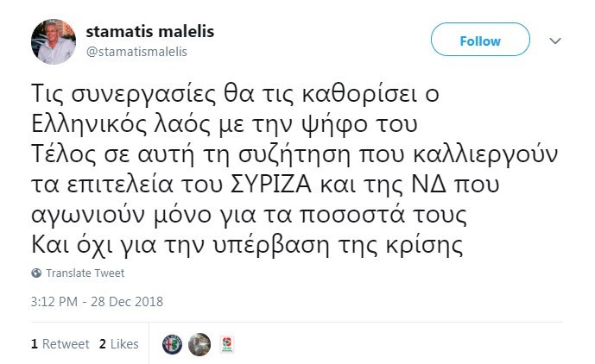The width and height of the screenshot is (595, 364).
Task: Open the red and green rose logo avatar
Action: pyautogui.click(x=227, y=344)
